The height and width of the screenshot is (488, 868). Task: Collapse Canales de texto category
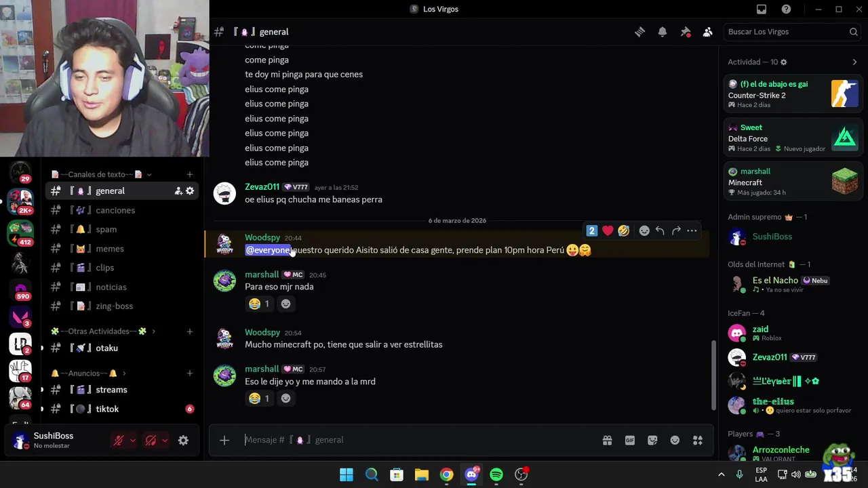(x=102, y=174)
